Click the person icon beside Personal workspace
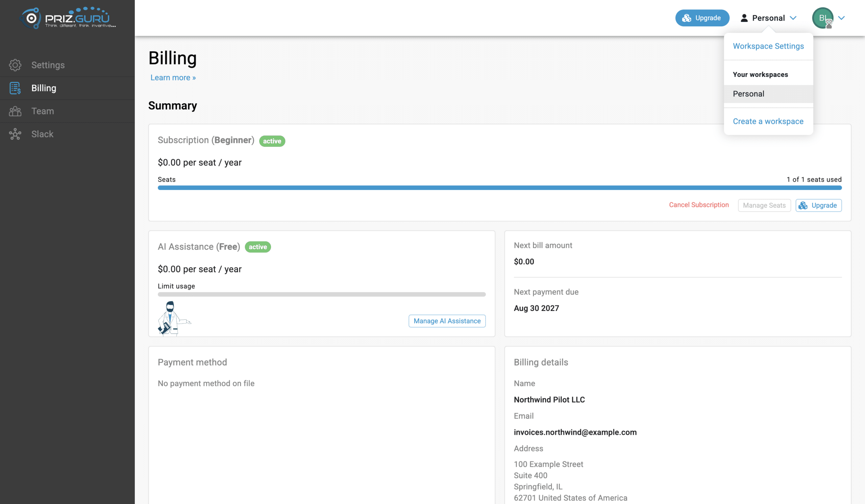 (744, 18)
